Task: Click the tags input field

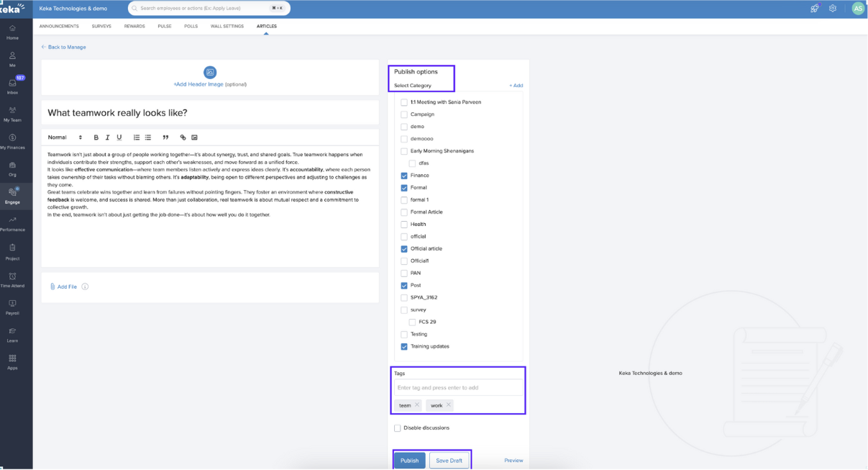Action: tap(457, 388)
